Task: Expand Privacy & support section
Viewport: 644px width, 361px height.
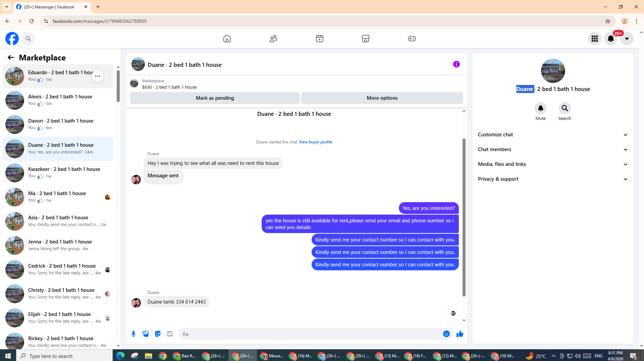Action: pos(553,179)
